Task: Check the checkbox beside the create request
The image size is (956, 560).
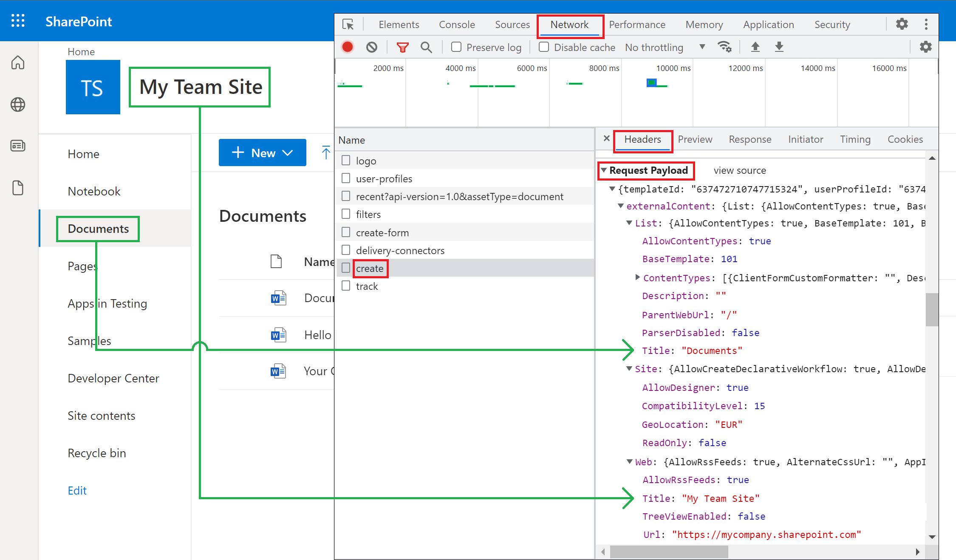Action: pos(345,268)
